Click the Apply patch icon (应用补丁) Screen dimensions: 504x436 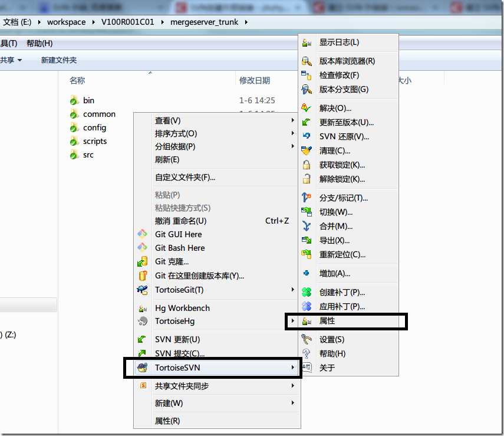307,306
